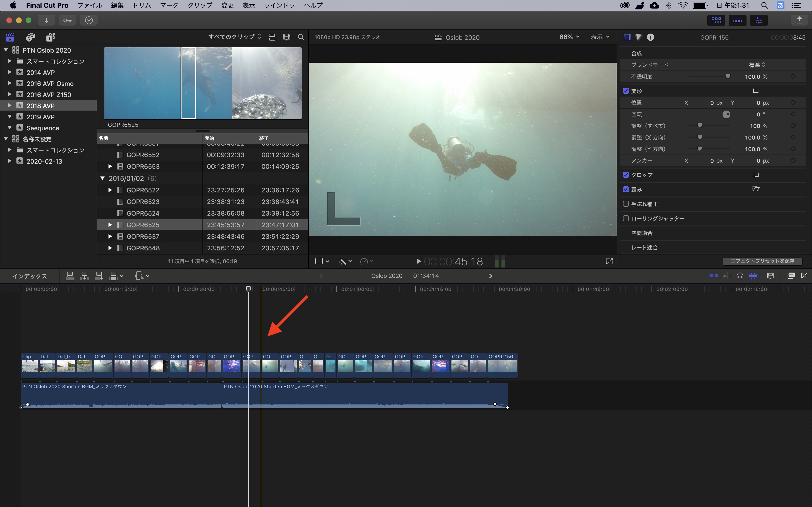The width and height of the screenshot is (812, 507).
Task: Enable the 手ぶれ補正 checkbox
Action: [x=626, y=204]
